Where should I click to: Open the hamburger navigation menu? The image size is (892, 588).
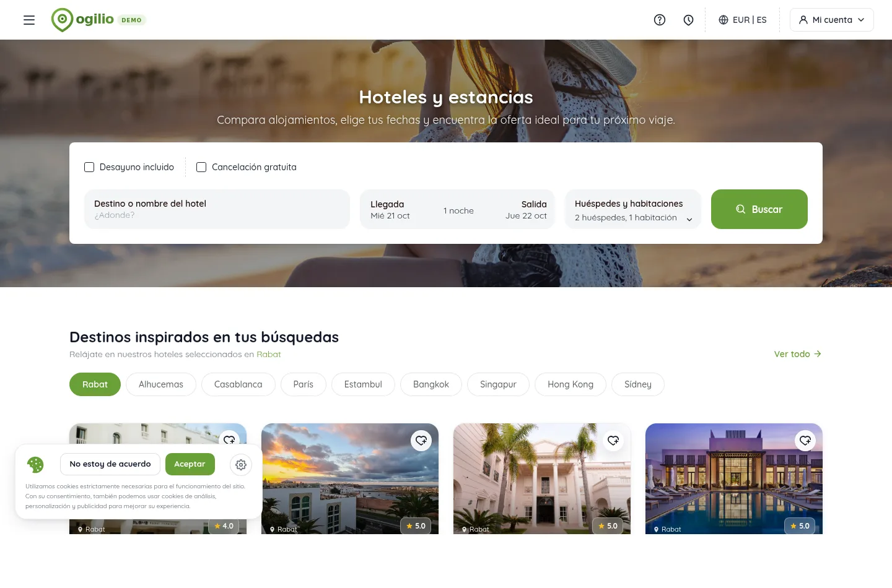(x=29, y=20)
